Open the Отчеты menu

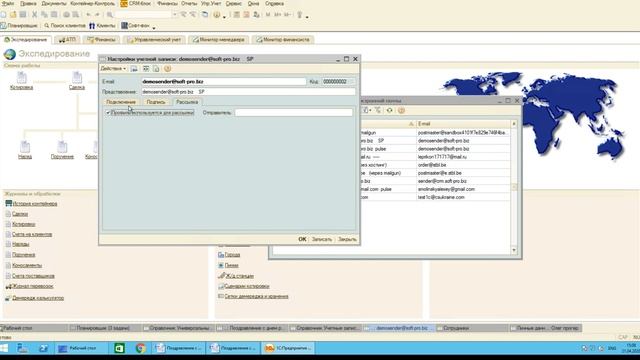(189, 4)
